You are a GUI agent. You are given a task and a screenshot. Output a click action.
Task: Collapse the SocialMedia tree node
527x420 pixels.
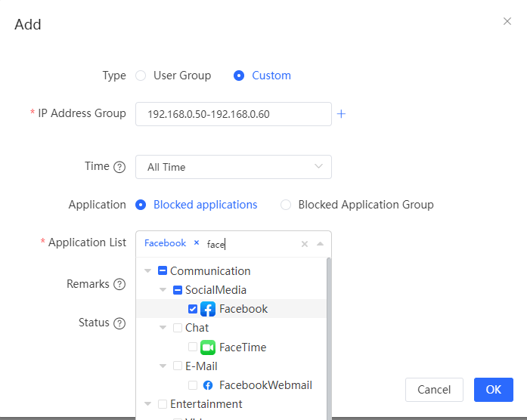pyautogui.click(x=163, y=290)
